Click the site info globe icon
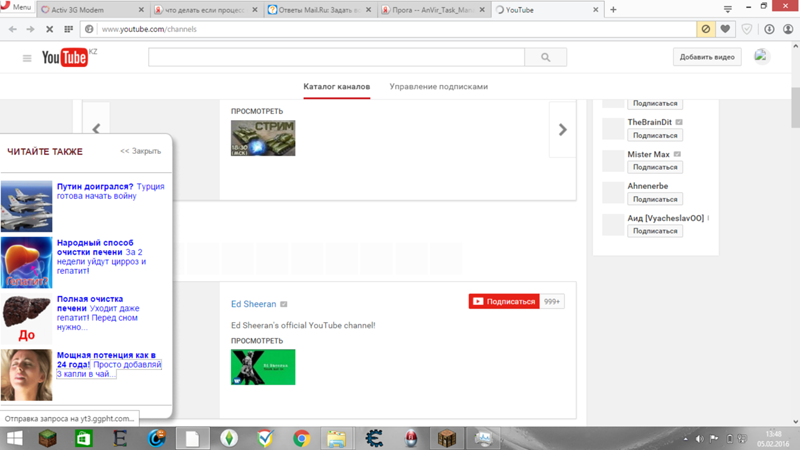This screenshot has width=800, height=450. [x=89, y=29]
